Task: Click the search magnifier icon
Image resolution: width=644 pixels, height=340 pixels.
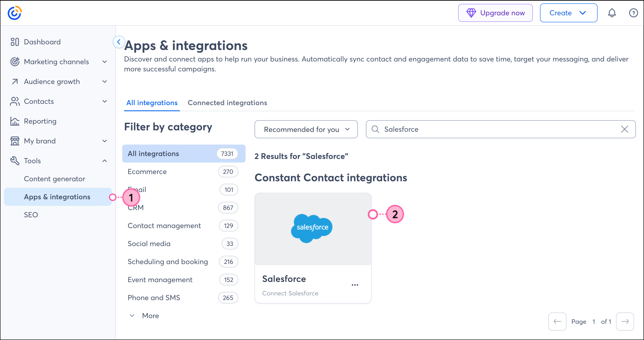Action: [x=375, y=129]
